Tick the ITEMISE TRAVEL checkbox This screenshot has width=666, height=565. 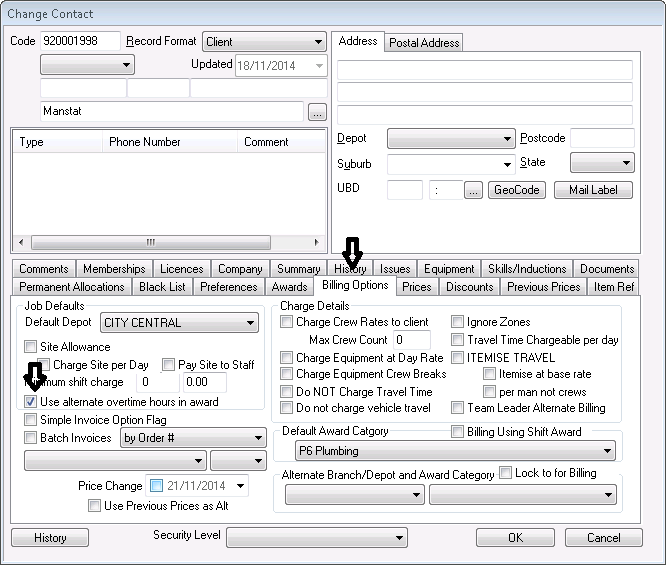(457, 357)
